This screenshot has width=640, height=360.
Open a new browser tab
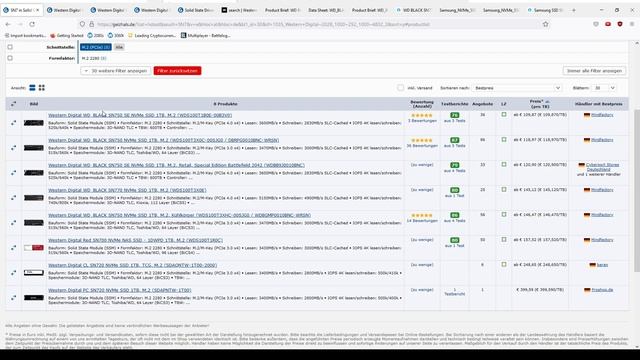(573, 10)
